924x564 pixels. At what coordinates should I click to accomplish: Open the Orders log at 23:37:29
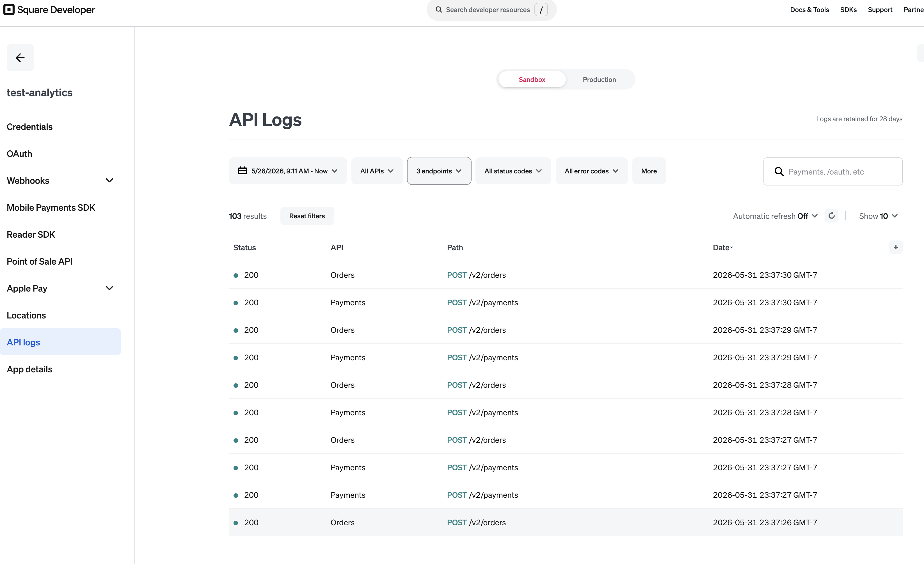pyautogui.click(x=566, y=330)
